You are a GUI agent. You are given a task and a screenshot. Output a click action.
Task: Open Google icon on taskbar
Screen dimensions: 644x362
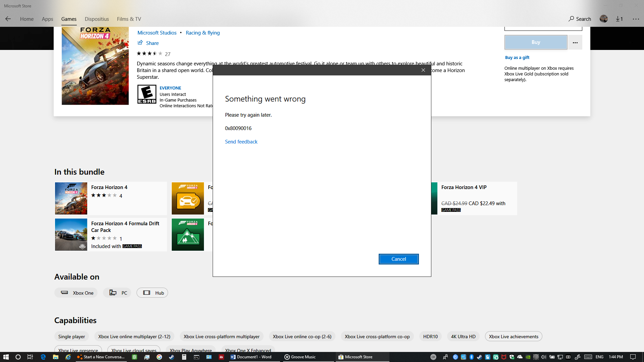point(159,357)
